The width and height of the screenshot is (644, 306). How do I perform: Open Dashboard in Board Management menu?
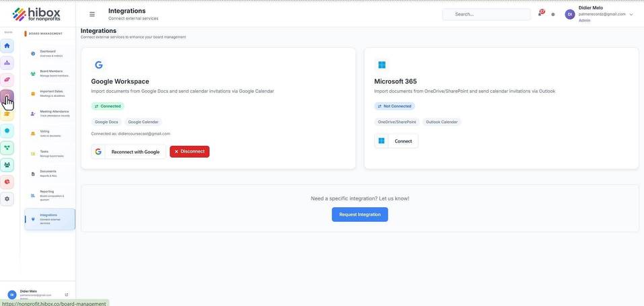tap(50, 53)
